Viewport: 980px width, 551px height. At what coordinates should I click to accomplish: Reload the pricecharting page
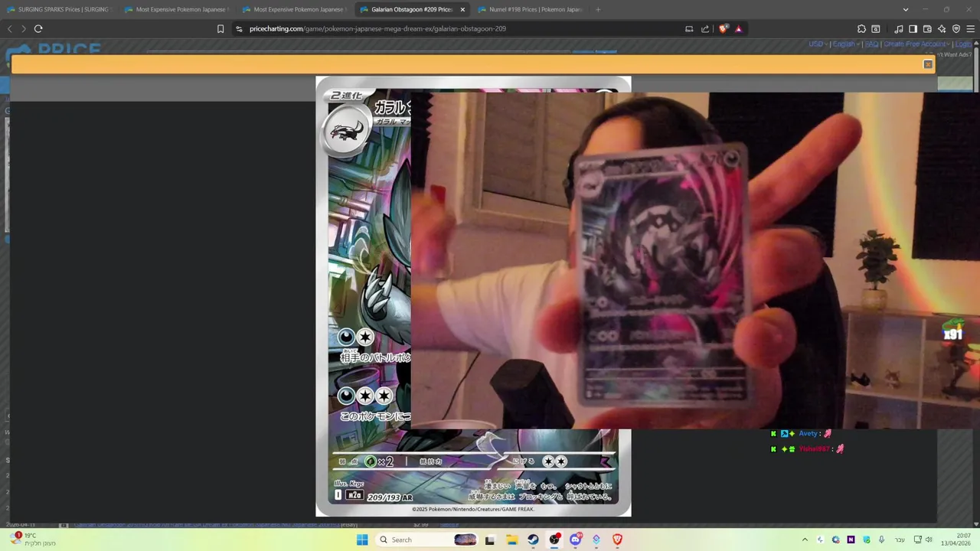click(x=38, y=29)
